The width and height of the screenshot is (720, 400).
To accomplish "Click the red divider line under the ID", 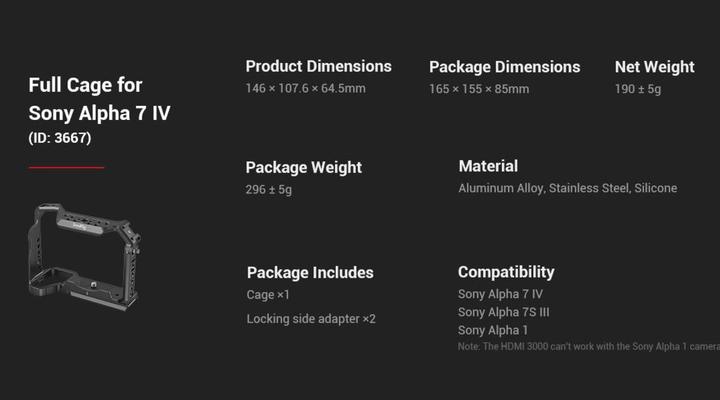I will [x=66, y=167].
